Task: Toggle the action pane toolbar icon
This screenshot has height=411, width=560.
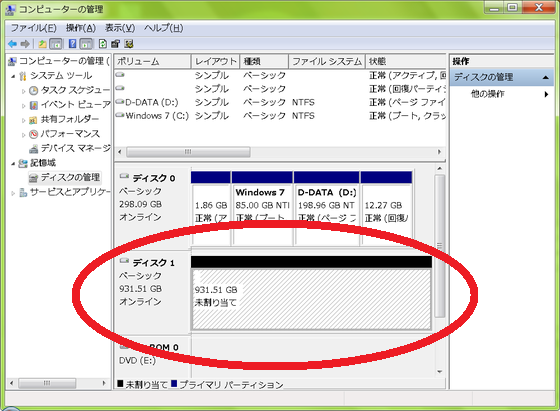Action: click(86, 44)
